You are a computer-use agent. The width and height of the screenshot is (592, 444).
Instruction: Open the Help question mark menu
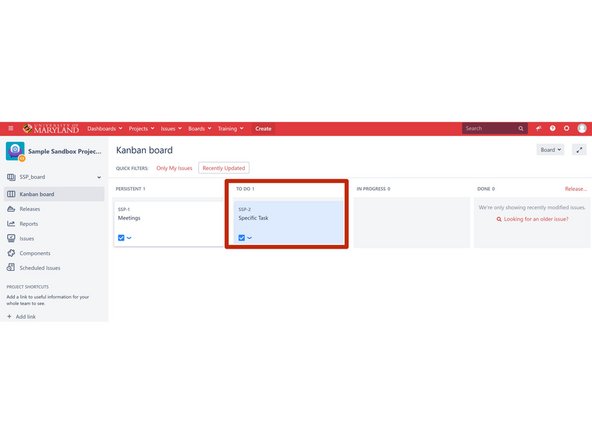(x=552, y=128)
